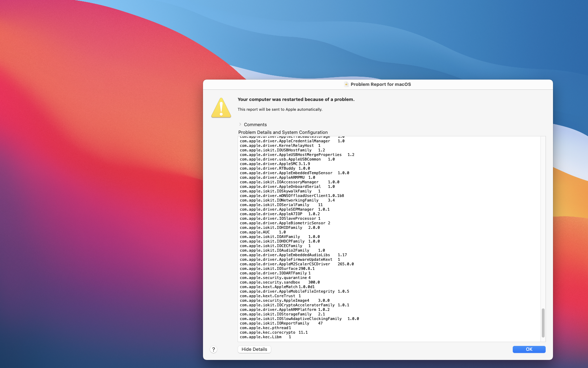The width and height of the screenshot is (588, 368).
Task: Select the "com.apple.driver.KernelRelayHost" line
Action: coord(280,146)
